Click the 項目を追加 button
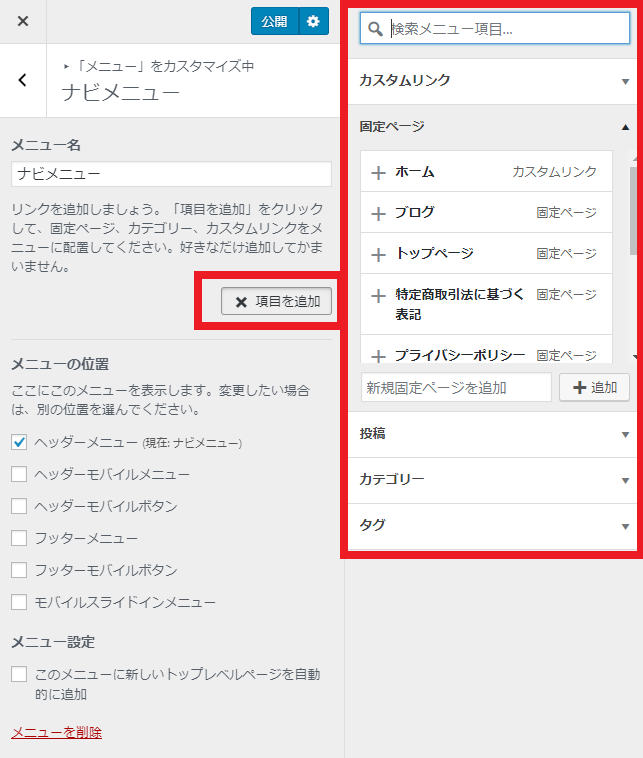This screenshot has width=643, height=758. [x=277, y=301]
